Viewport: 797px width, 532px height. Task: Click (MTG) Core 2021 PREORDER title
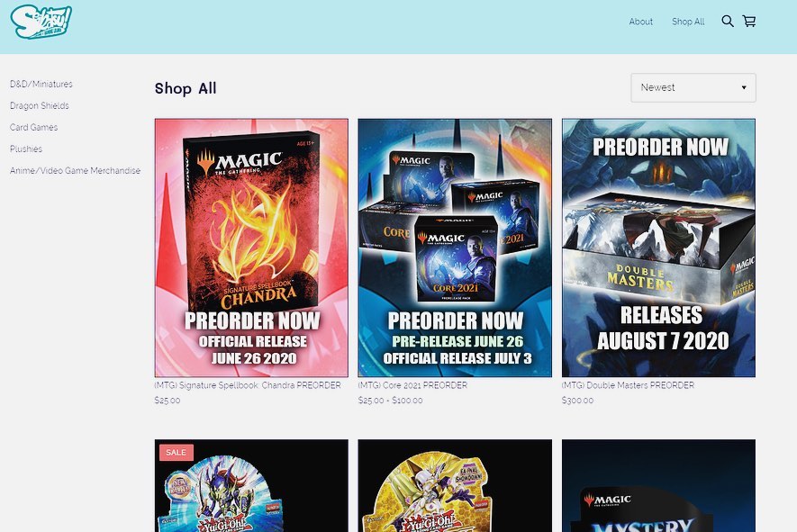412,385
